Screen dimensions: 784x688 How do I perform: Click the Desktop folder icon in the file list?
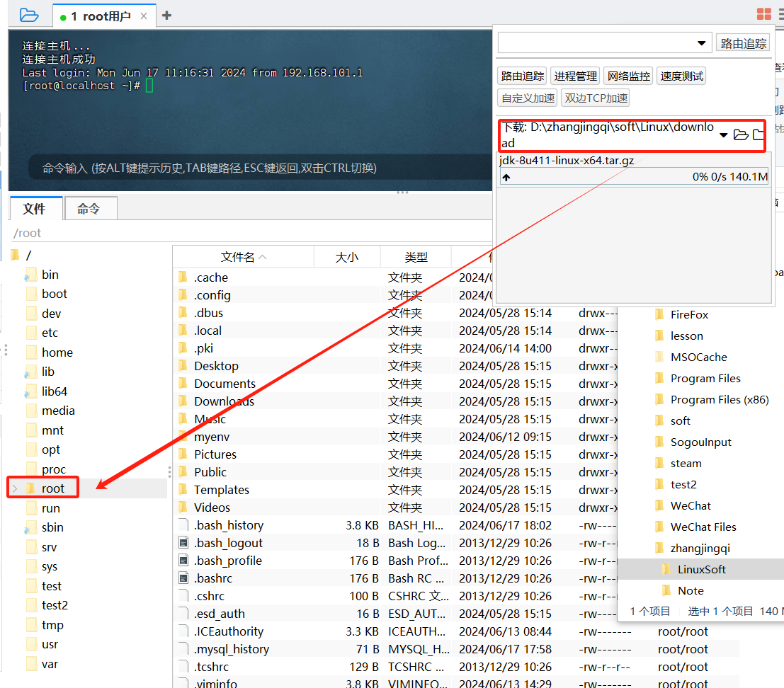coord(183,365)
